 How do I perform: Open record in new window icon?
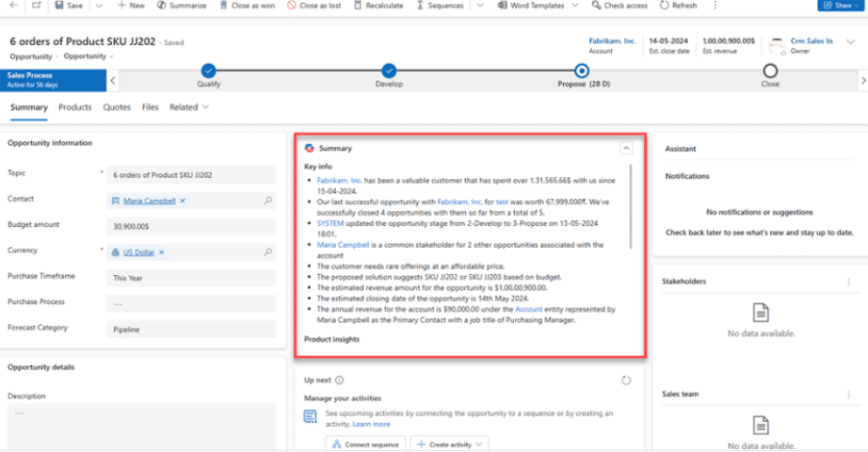point(36,5)
